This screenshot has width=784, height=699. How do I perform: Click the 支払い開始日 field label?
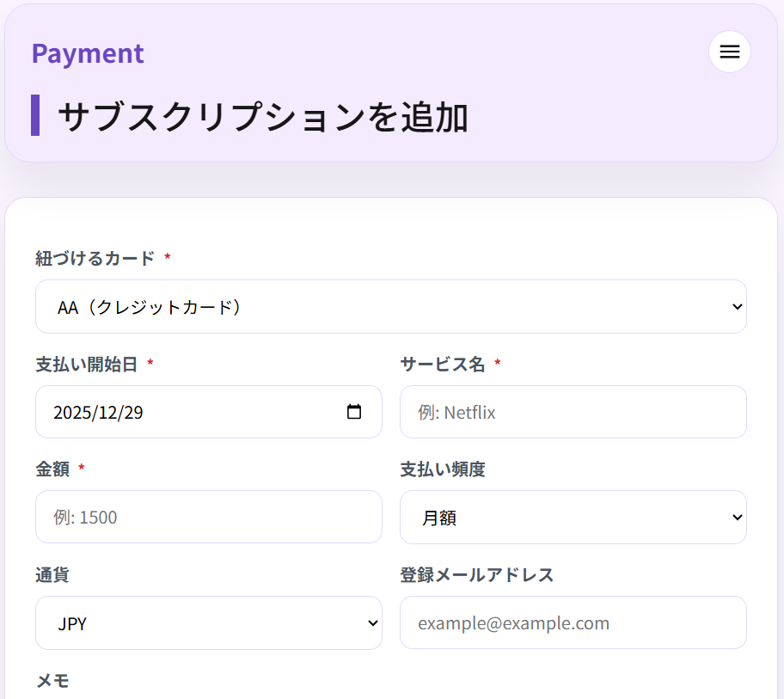pos(85,364)
